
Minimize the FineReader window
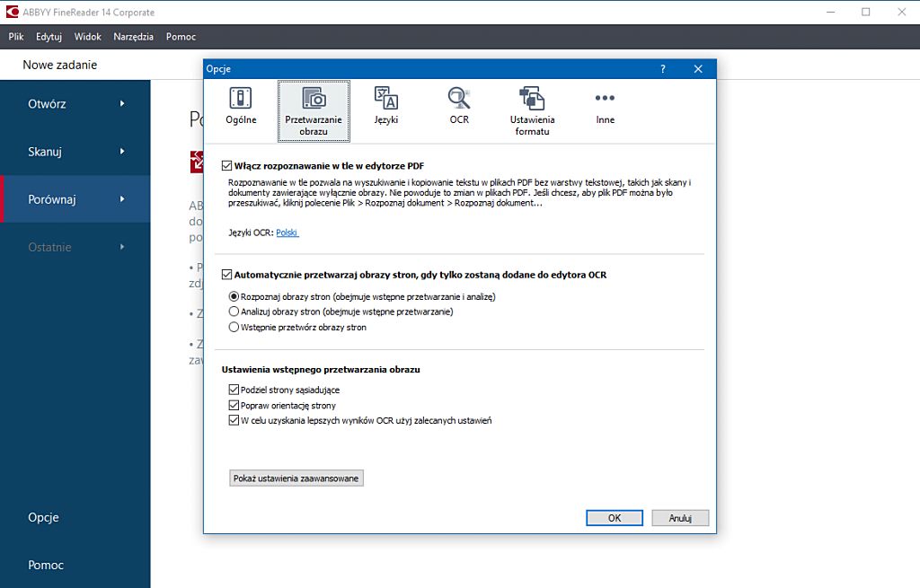830,12
